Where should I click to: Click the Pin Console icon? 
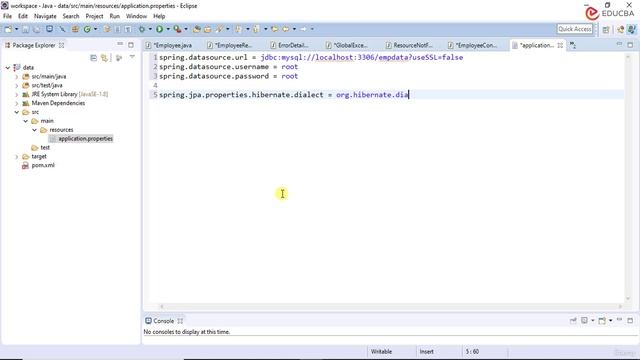[x=573, y=320]
